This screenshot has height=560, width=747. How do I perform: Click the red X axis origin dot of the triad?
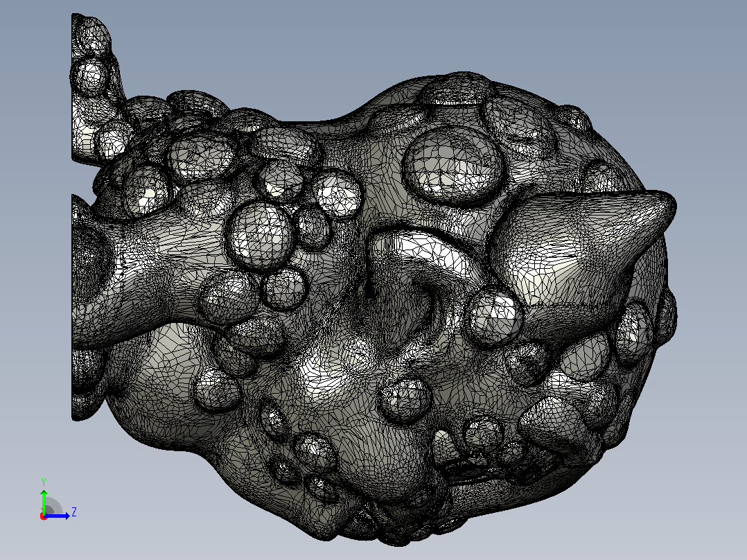(44, 516)
